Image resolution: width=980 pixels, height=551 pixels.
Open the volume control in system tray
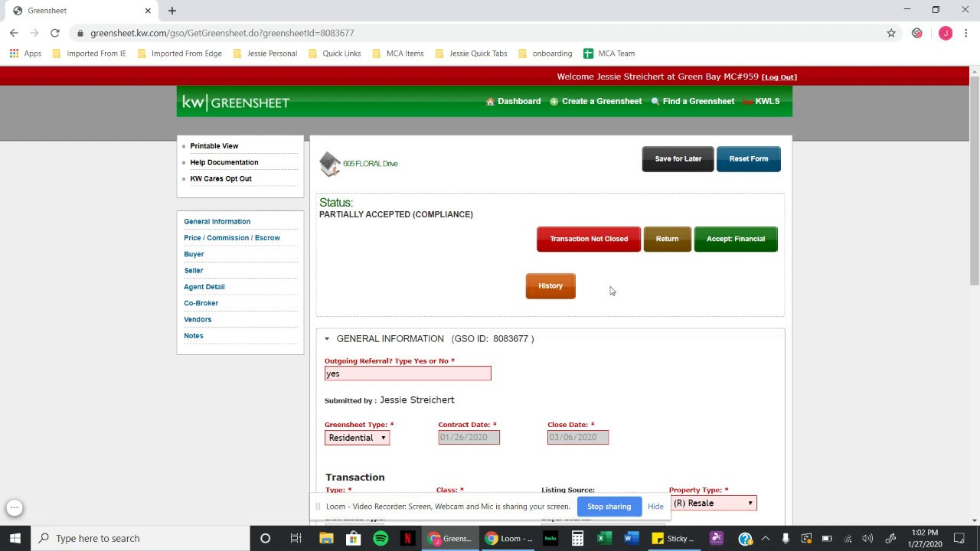(x=867, y=539)
